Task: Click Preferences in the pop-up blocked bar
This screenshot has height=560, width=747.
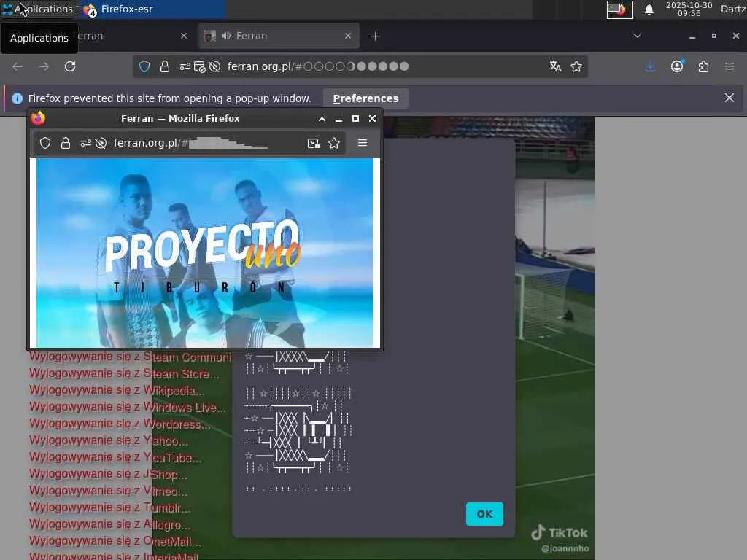Action: click(365, 98)
